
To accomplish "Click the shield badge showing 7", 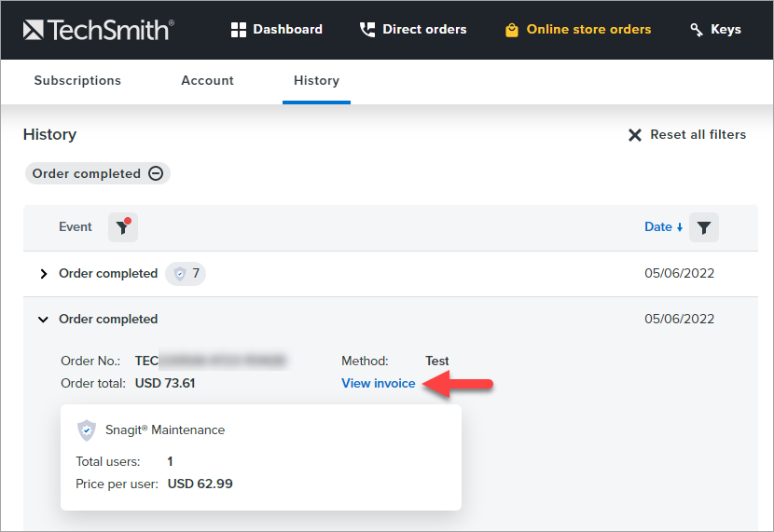I will point(186,274).
